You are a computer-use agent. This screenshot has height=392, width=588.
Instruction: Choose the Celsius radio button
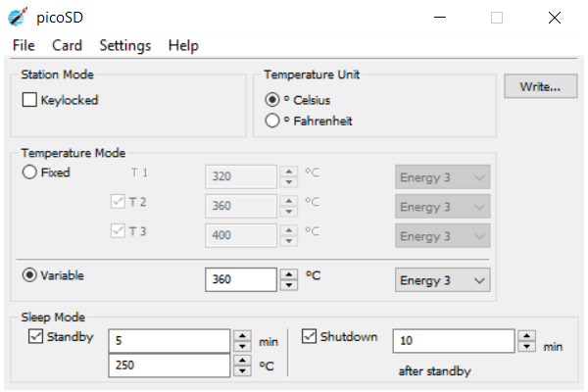point(272,100)
